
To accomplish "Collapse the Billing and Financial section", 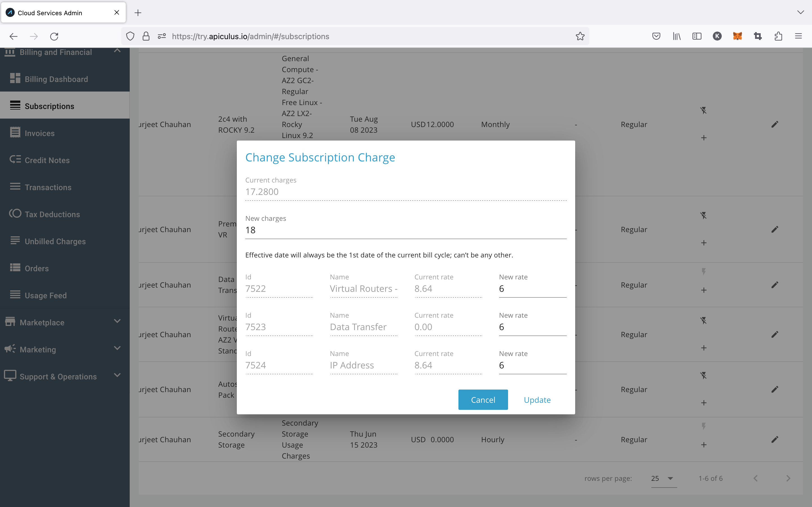I will (x=116, y=51).
